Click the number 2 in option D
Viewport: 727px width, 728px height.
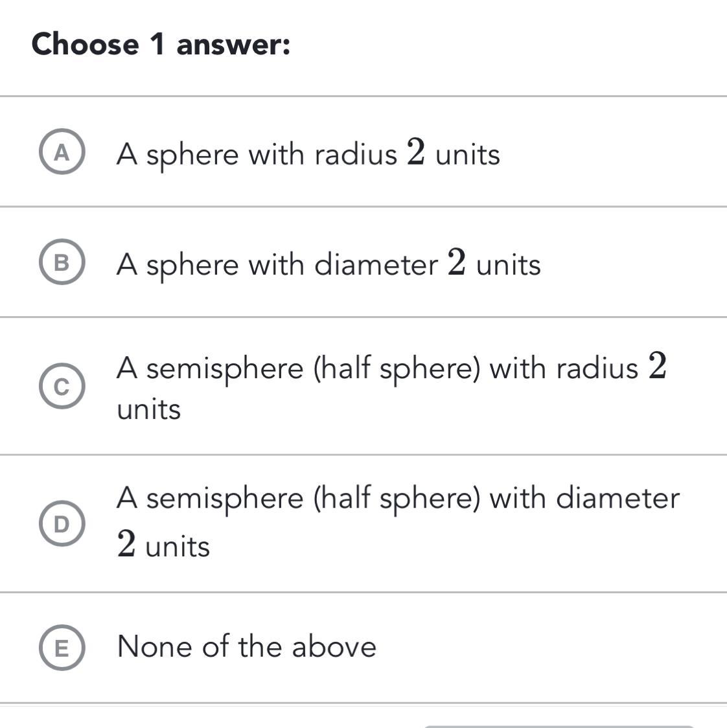(127, 544)
